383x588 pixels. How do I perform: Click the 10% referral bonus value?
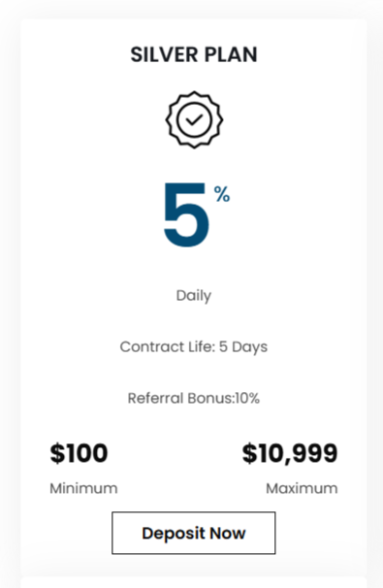pyautogui.click(x=247, y=398)
